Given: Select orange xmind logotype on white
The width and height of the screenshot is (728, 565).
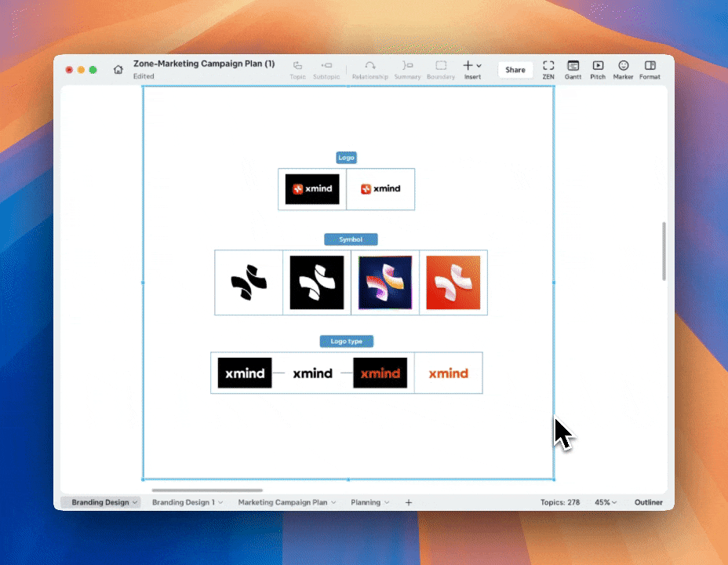Looking at the screenshot, I should [x=449, y=373].
